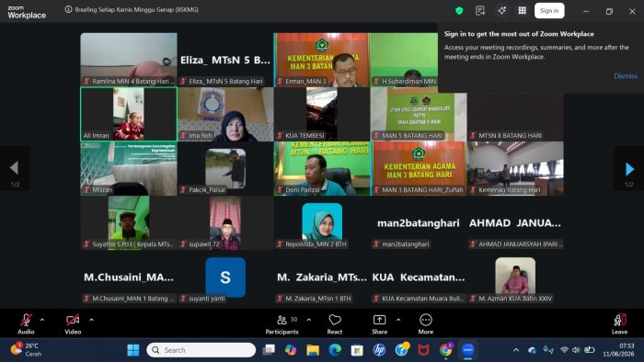Image resolution: width=644 pixels, height=362 pixels.
Task: Expand share options arrow beside Share
Action: click(398, 320)
